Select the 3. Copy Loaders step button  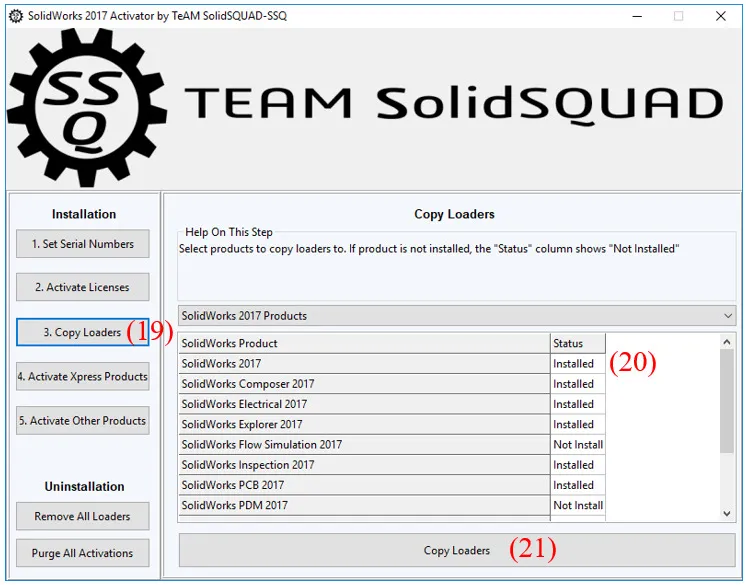click(x=83, y=332)
